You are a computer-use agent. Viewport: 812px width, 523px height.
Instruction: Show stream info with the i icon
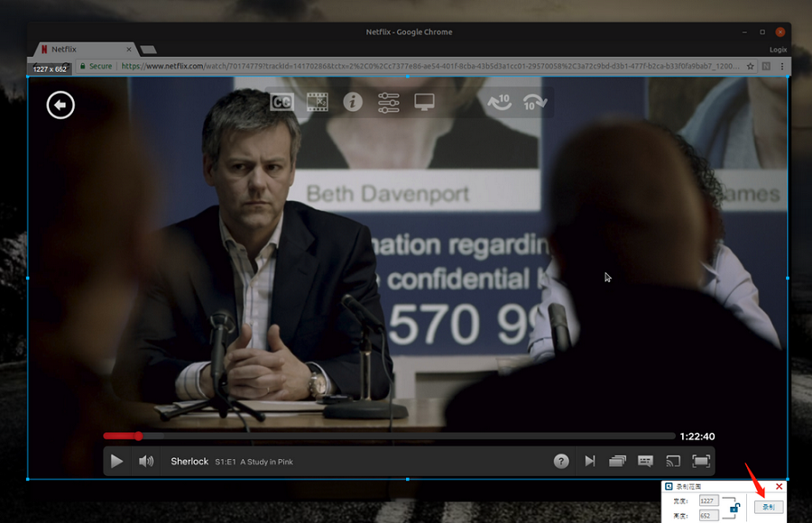pyautogui.click(x=353, y=102)
